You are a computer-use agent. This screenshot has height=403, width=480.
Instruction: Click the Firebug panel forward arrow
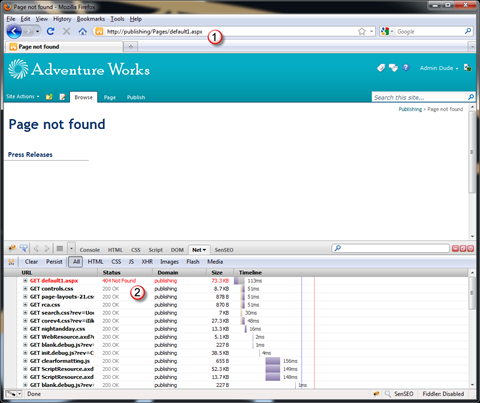point(47,248)
